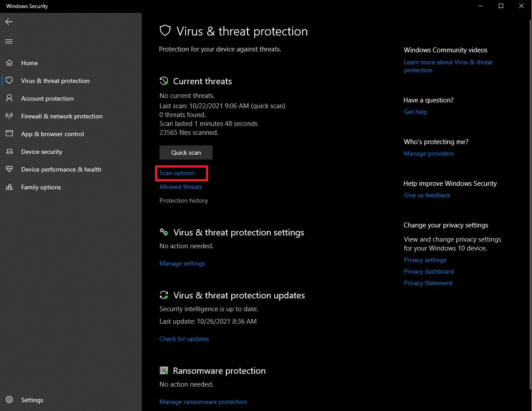532x411 pixels.
Task: Open the Privacy dashboard link
Action: tap(428, 271)
